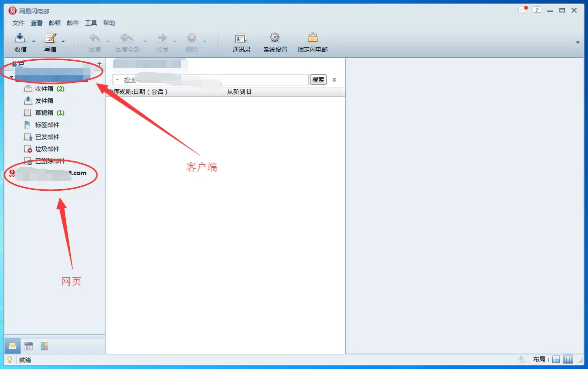Open the colorful apps icon at bottom
This screenshot has height=369, width=588.
(x=44, y=346)
